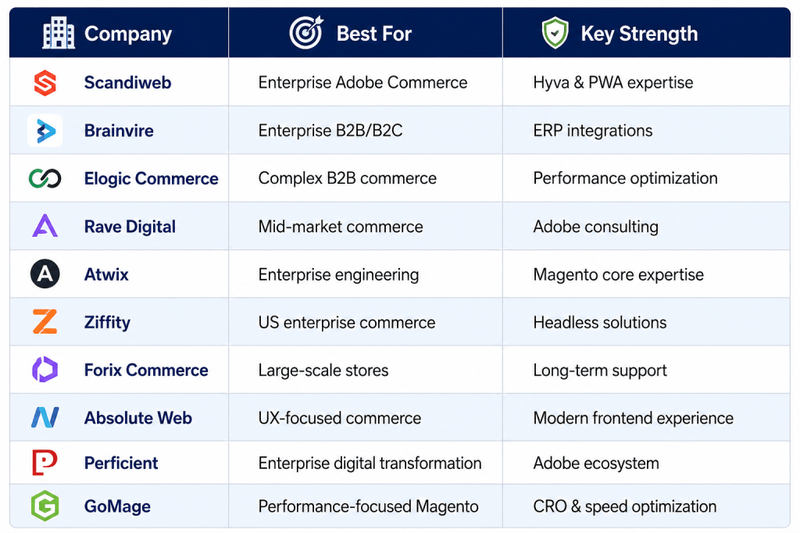Open the Elogic Commerce company name

click(x=151, y=179)
